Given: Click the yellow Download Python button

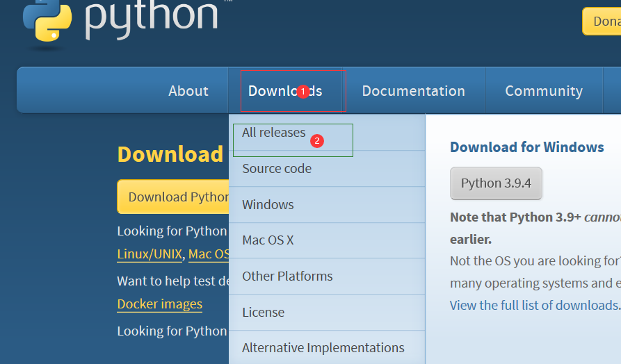Looking at the screenshot, I should (x=173, y=197).
